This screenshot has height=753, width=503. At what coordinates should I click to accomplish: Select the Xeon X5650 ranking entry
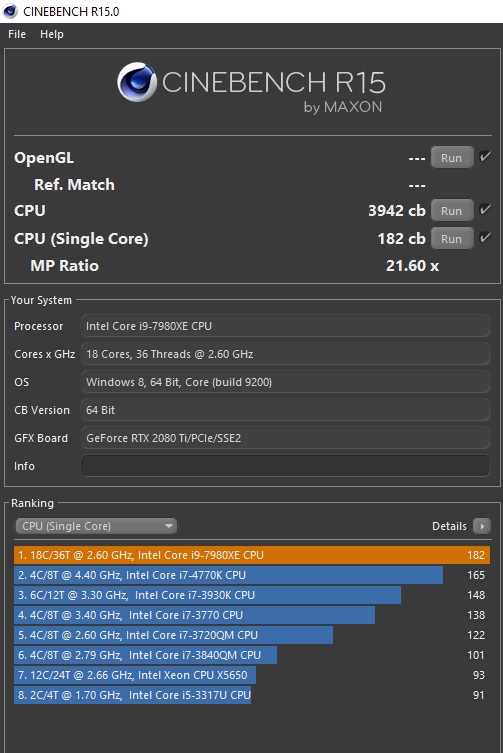[x=135, y=675]
